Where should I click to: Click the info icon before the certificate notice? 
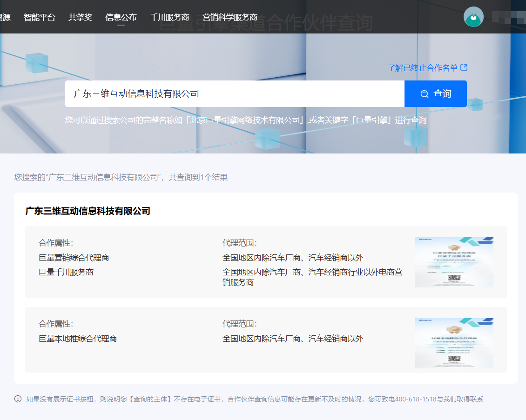tap(18, 399)
